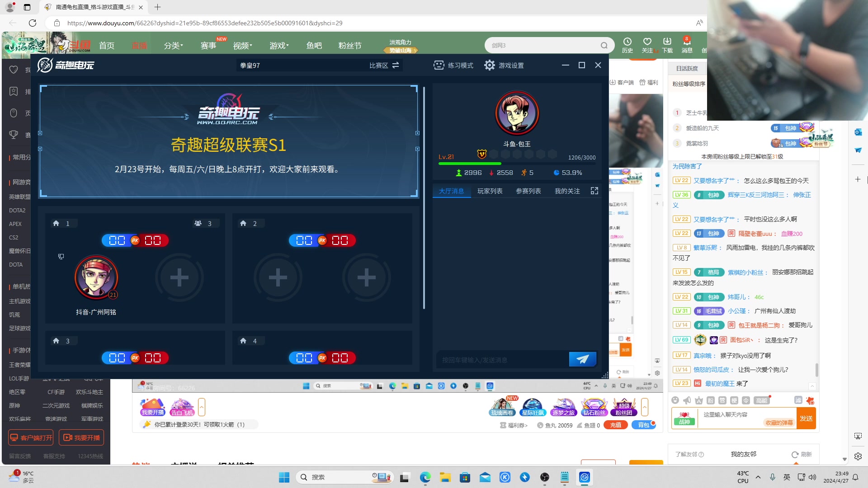This screenshot has width=868, height=488.
Task: Expand the 分类 navigation dropdown
Action: (173, 46)
